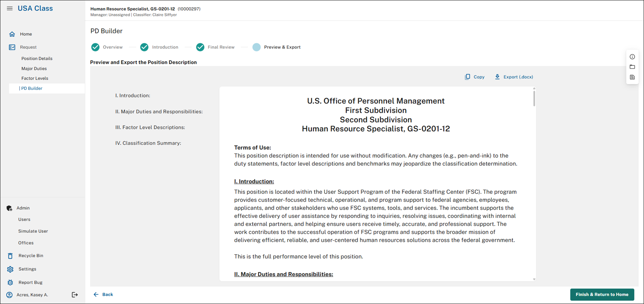Go to the Final Review step
Viewport: 644px width, 304px height.
pyautogui.click(x=221, y=47)
